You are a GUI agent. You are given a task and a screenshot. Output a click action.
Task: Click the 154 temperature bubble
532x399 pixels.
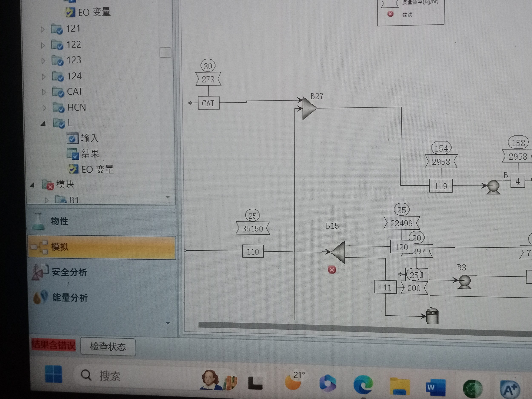441,148
